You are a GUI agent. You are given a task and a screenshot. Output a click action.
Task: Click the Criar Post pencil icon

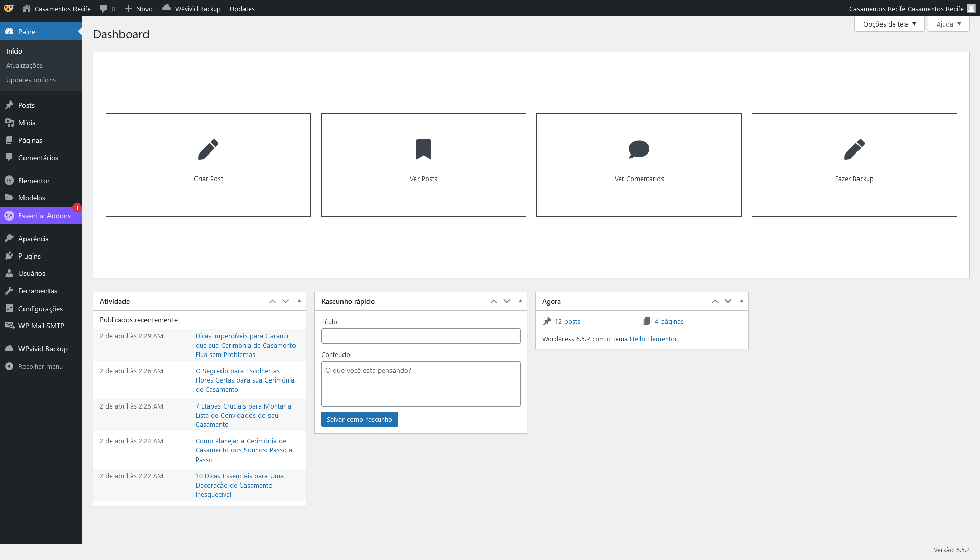[208, 149]
